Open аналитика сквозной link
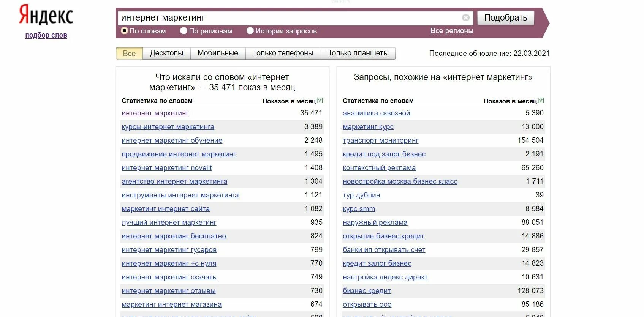 [x=377, y=113]
